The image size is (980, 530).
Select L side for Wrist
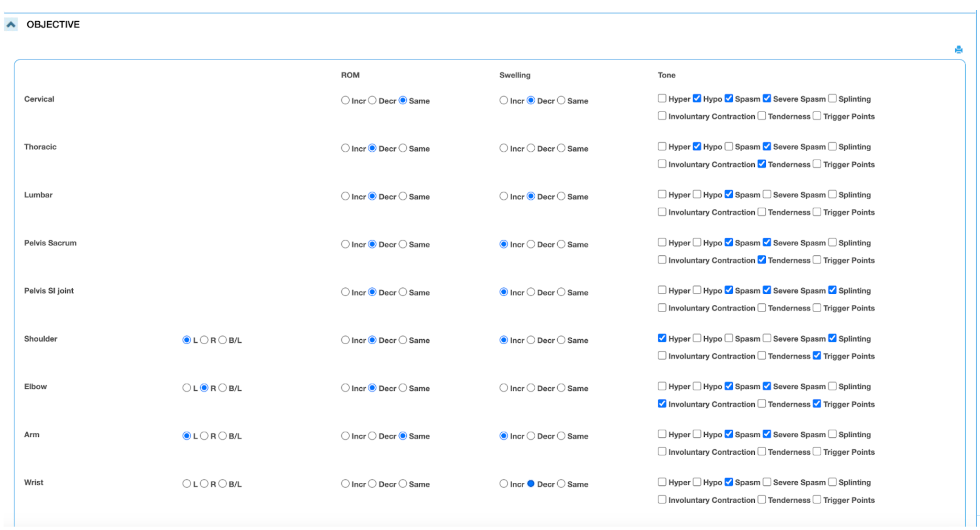187,483
